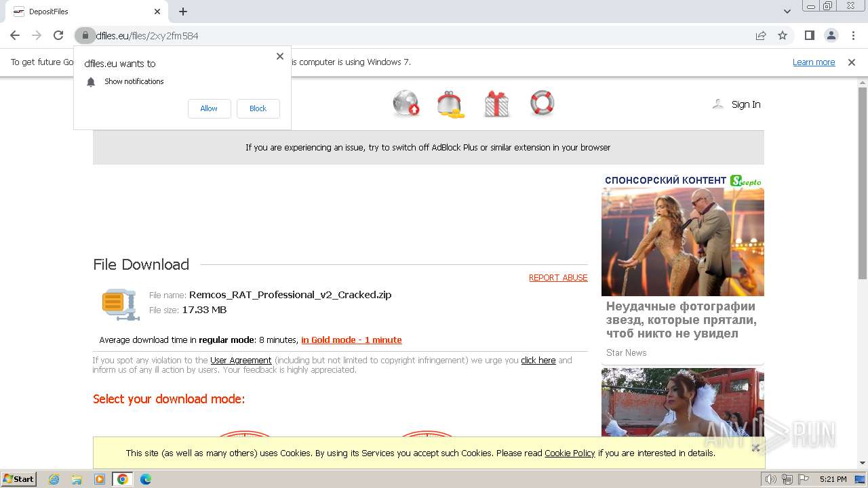The width and height of the screenshot is (868, 488).
Task: Open Microsoft Edge from taskbar
Action: click(145, 479)
